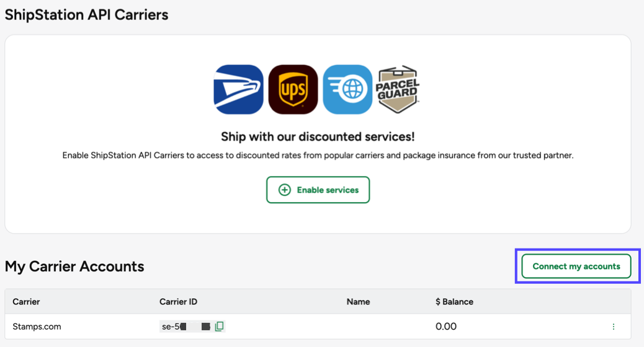Click Connect my accounts button
The image size is (644, 347).
pyautogui.click(x=576, y=266)
